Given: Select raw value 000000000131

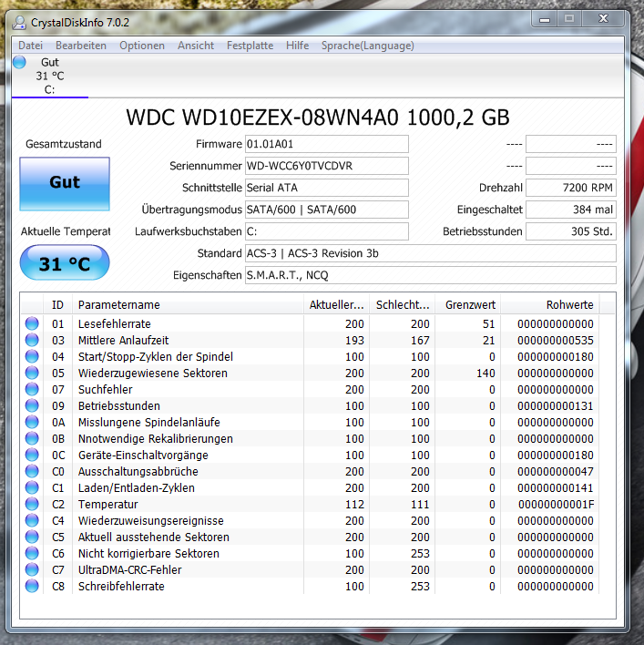Looking at the screenshot, I should (555, 406).
